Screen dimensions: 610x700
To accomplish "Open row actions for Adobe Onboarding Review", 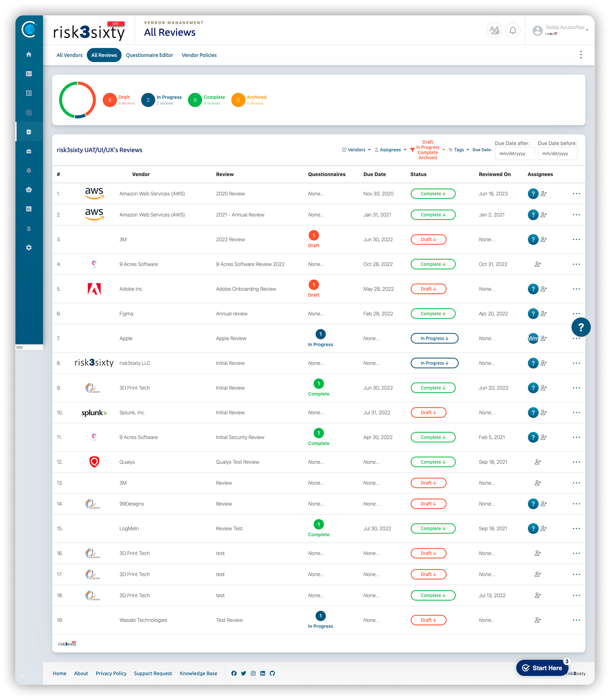I will coord(576,289).
